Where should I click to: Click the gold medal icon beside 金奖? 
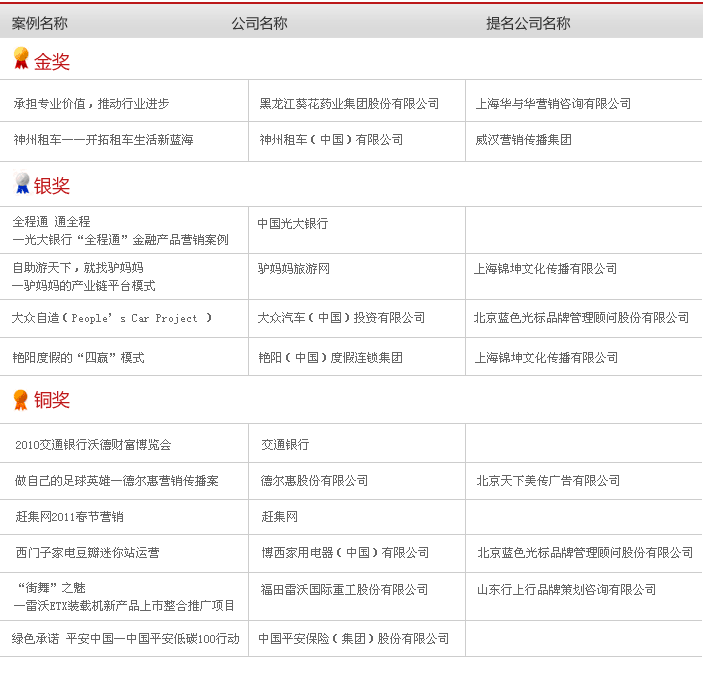(21, 58)
